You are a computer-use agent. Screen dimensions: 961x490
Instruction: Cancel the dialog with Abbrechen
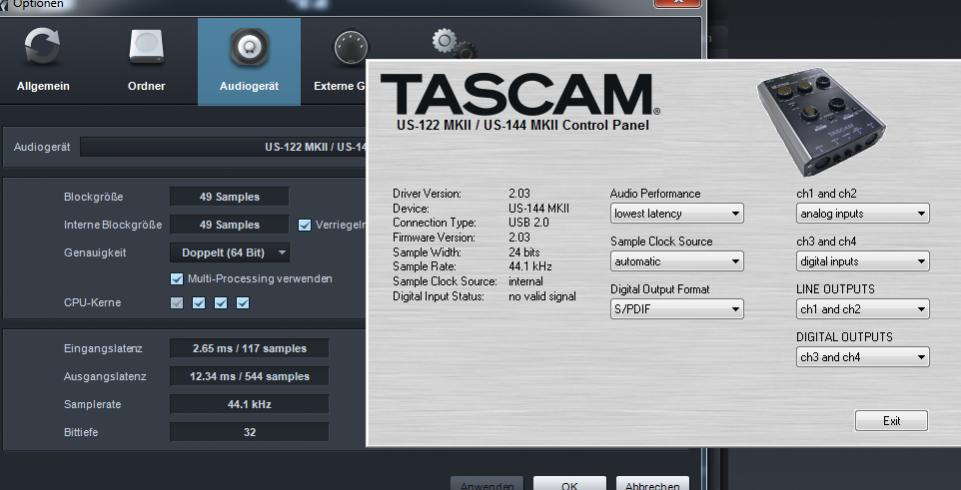(x=652, y=484)
